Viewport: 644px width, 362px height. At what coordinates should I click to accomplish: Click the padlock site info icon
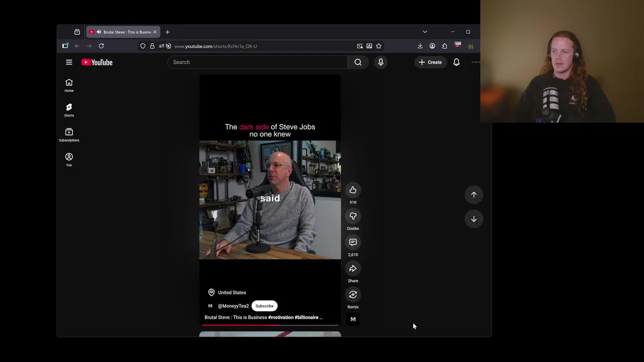tap(152, 46)
